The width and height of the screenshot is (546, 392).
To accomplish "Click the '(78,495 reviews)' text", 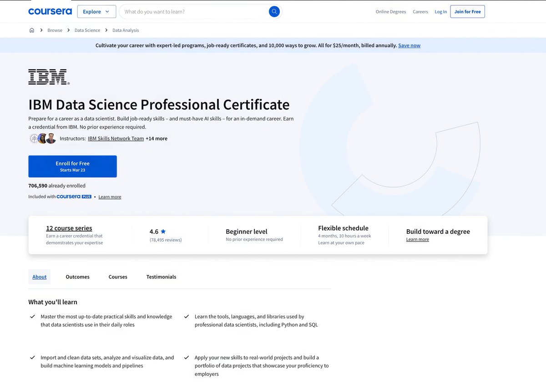I will (166, 240).
